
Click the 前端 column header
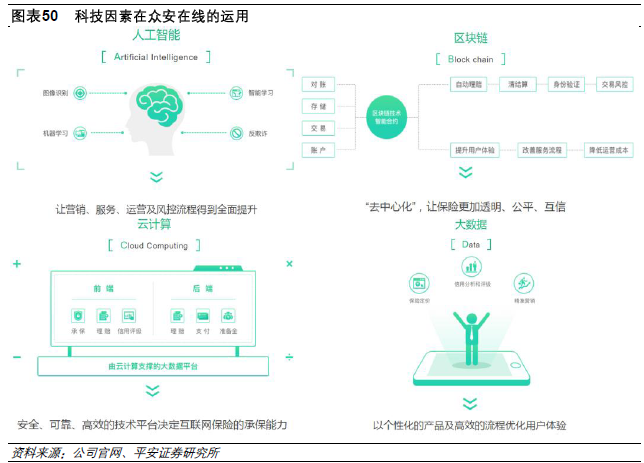[104, 288]
